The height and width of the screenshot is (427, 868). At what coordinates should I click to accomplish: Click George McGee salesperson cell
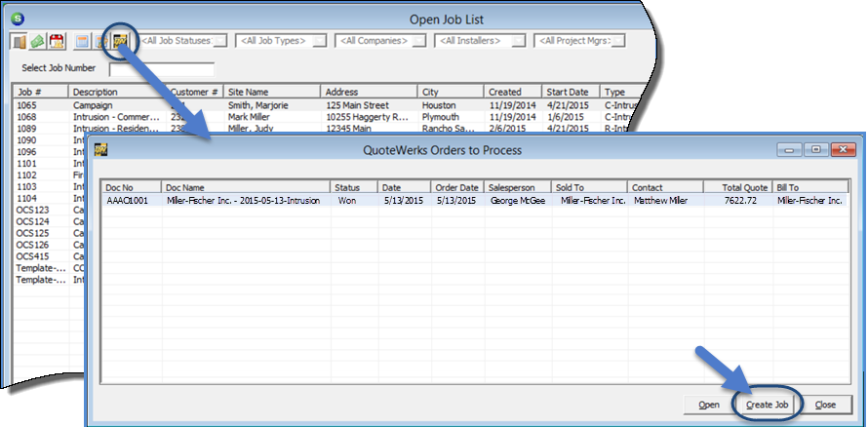click(518, 201)
